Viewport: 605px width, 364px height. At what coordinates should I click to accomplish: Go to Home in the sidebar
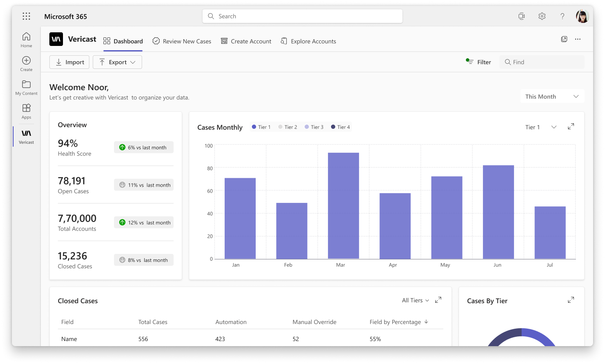(x=26, y=40)
